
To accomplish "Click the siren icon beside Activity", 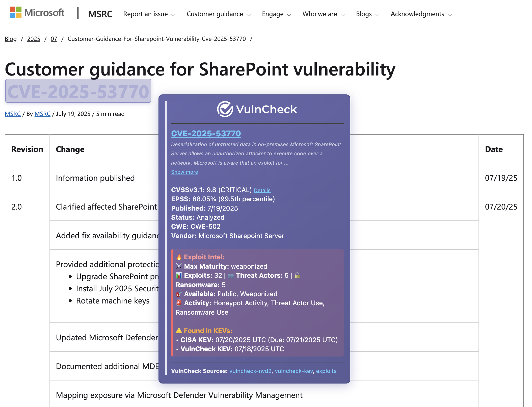I will [179, 303].
